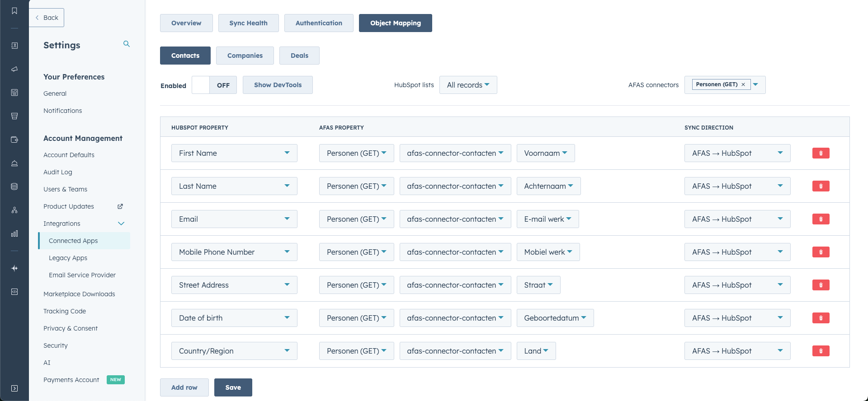The image size is (868, 401).
Task: Open the Marketplace Downloads page
Action: 79,294
